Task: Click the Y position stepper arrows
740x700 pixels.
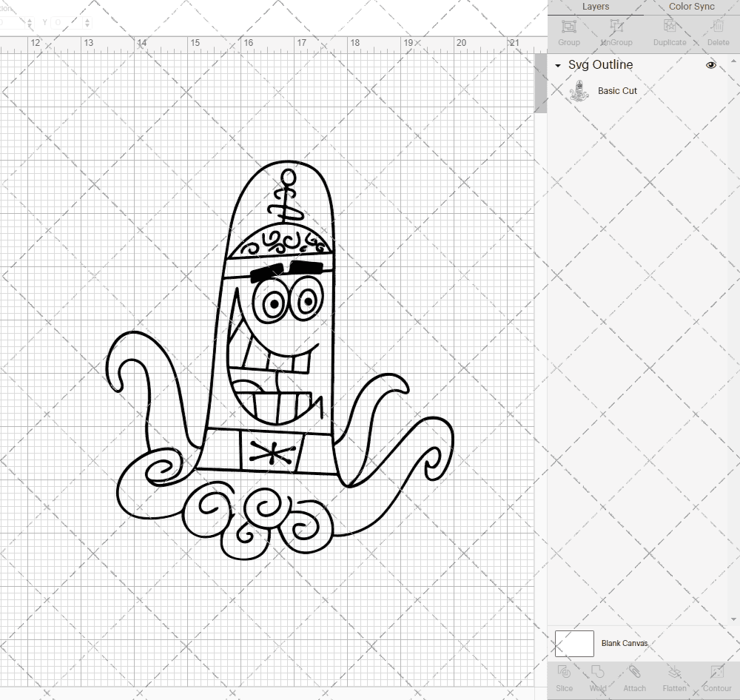Action: click(87, 22)
